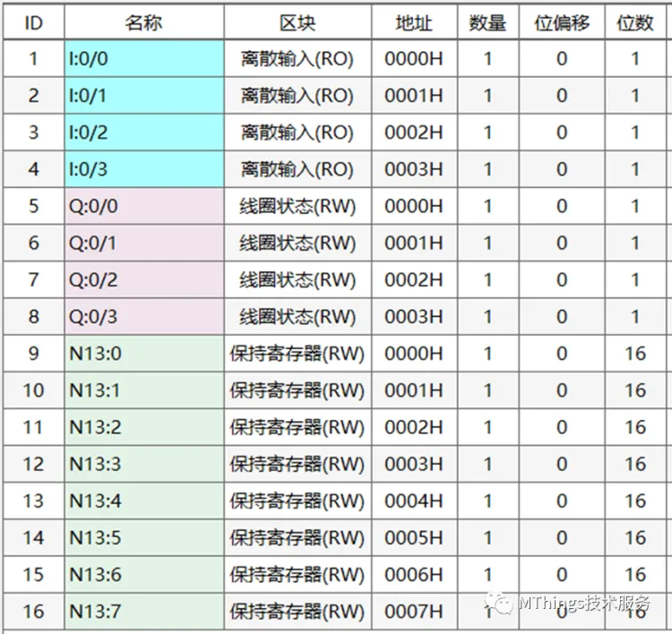Select the I:0/2 name cell

pos(144,133)
